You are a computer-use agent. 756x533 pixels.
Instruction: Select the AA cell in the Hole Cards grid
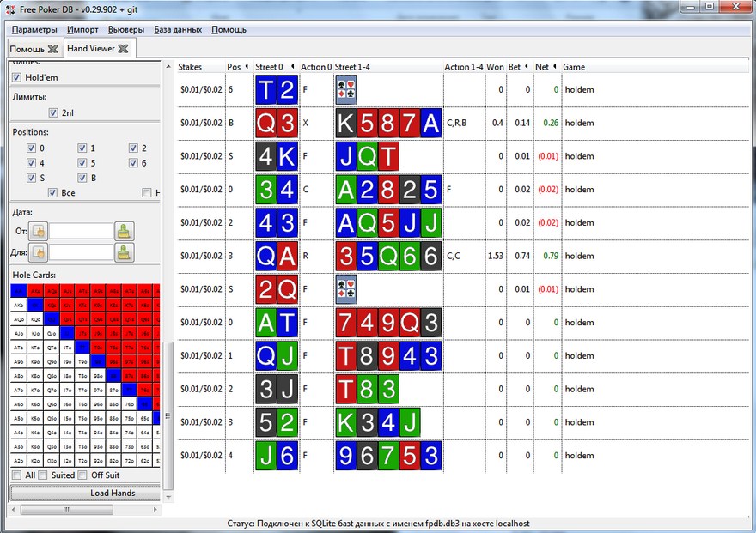tap(18, 291)
